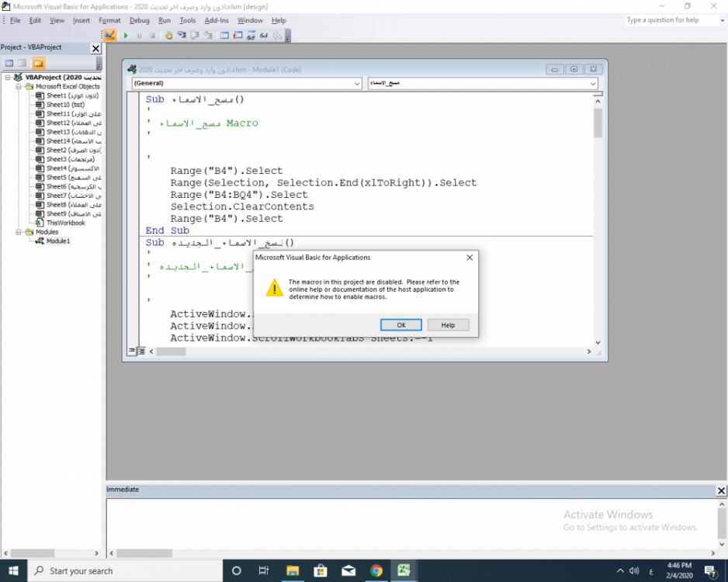Collapse the VBAProject root node
Image resolution: width=728 pixels, height=582 pixels.
(x=8, y=78)
